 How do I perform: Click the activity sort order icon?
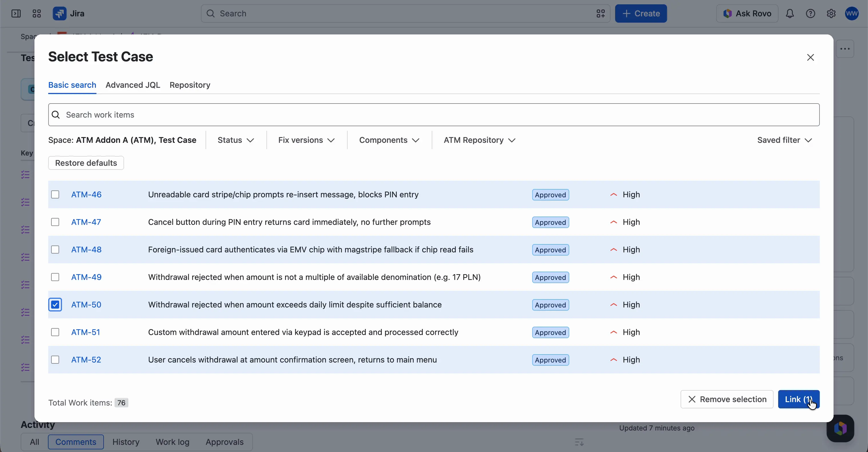tap(579, 442)
